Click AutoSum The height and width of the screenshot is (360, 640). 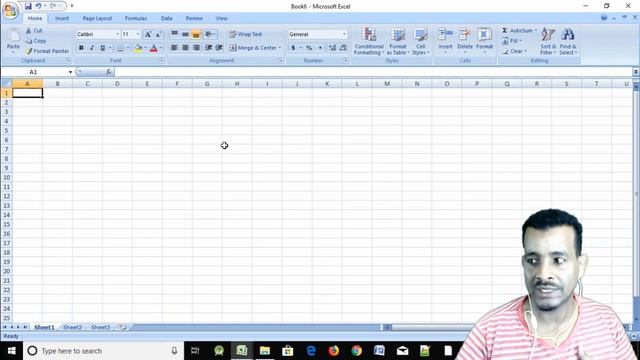518,31
